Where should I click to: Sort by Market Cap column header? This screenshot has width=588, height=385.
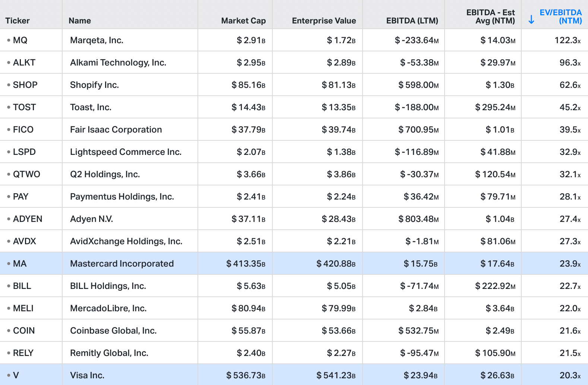pyautogui.click(x=243, y=21)
